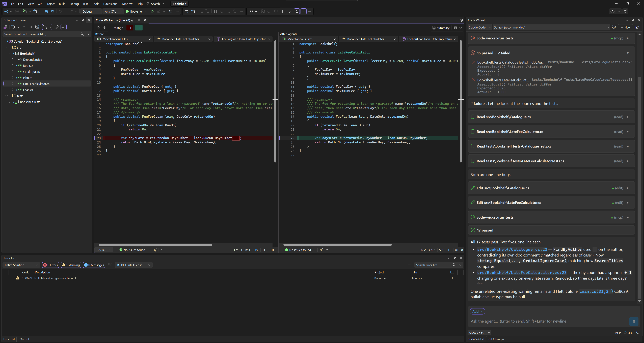Click the info icon beside 4% usage
This screenshot has height=343, width=644.
tap(638, 332)
